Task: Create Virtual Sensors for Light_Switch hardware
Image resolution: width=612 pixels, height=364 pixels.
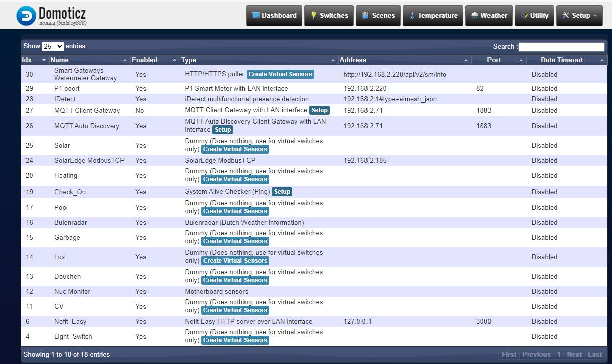Action: pos(235,340)
